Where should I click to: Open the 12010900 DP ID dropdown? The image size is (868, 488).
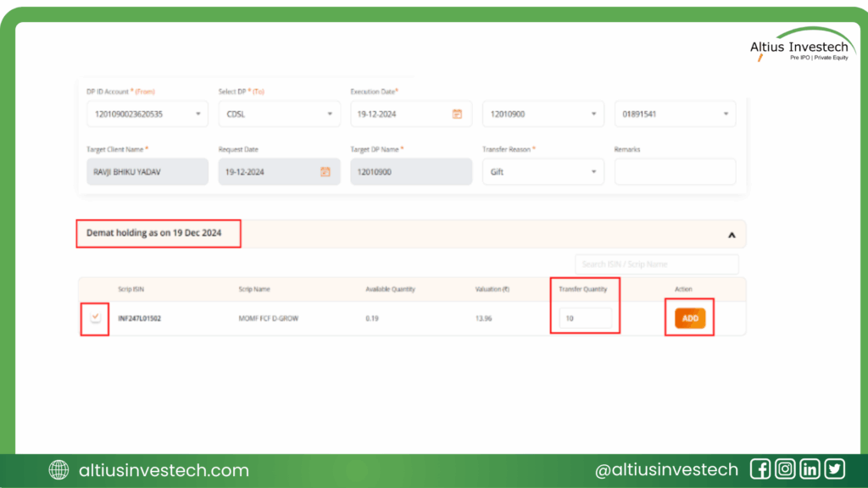tap(542, 114)
